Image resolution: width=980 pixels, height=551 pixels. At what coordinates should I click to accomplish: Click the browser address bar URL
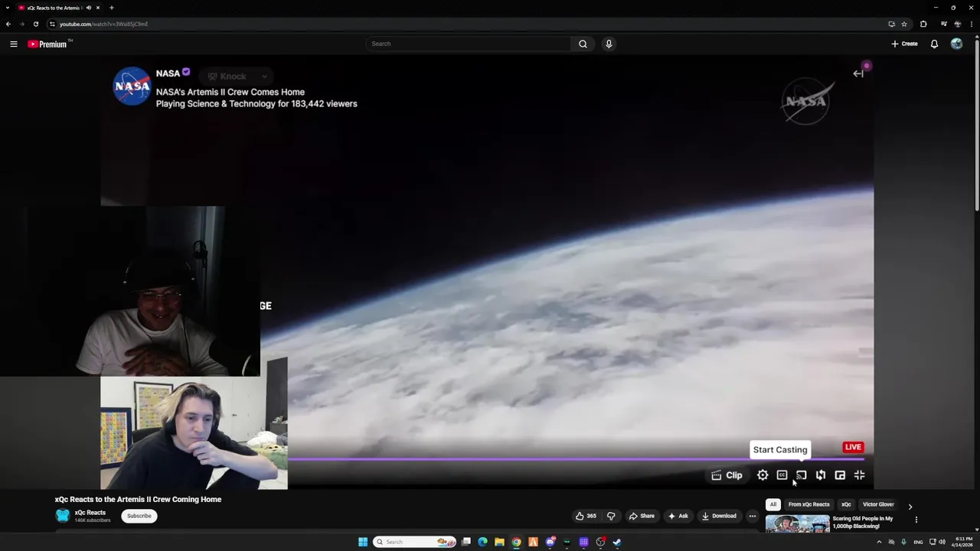pyautogui.click(x=104, y=24)
